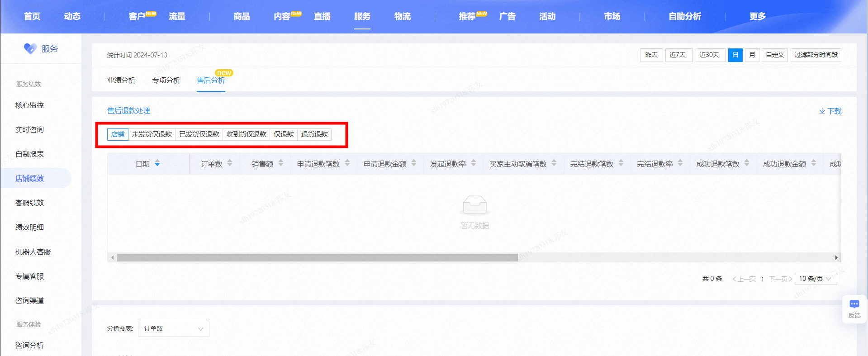Open 客服绩效 in the sidebar
868x356 pixels.
pos(30,203)
